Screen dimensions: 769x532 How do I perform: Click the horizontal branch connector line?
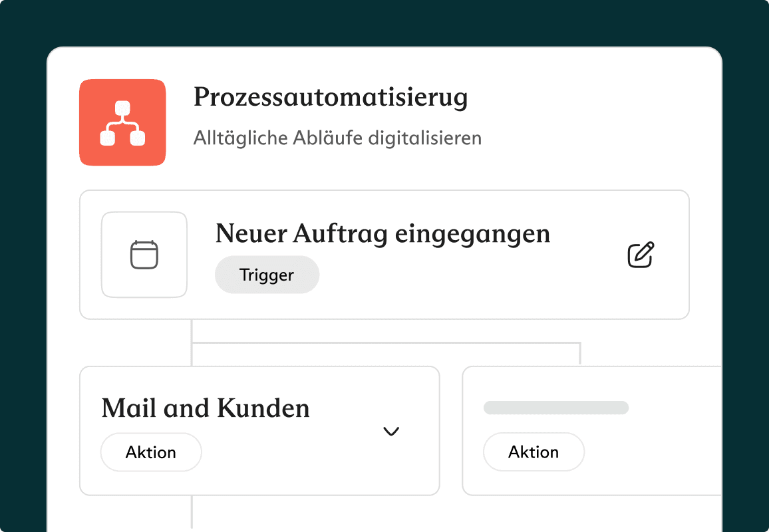[x=386, y=343]
